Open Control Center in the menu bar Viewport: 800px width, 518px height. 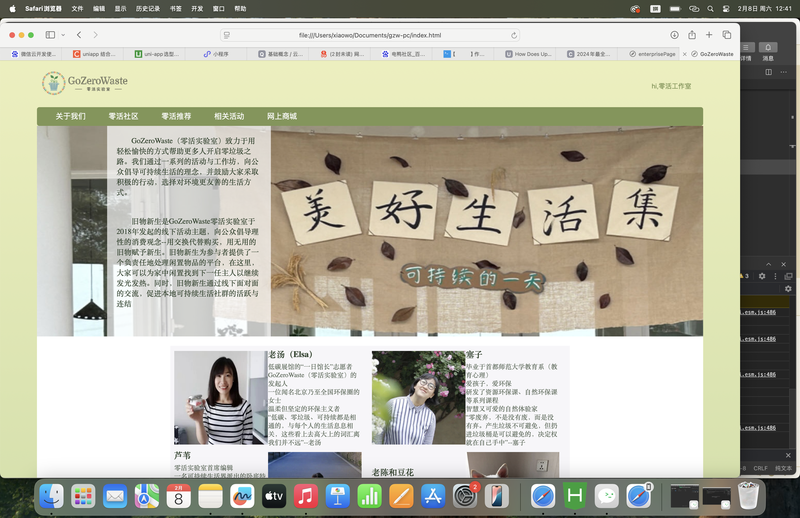click(x=726, y=8)
